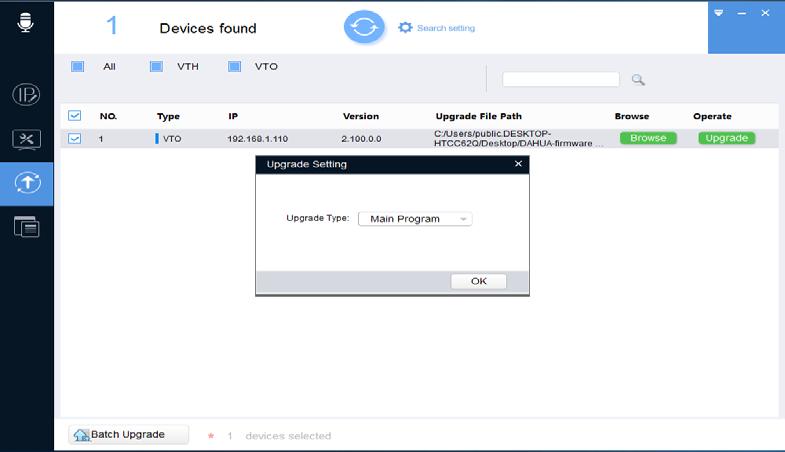This screenshot has width=785, height=452.
Task: Click the Type column header
Action: point(168,116)
